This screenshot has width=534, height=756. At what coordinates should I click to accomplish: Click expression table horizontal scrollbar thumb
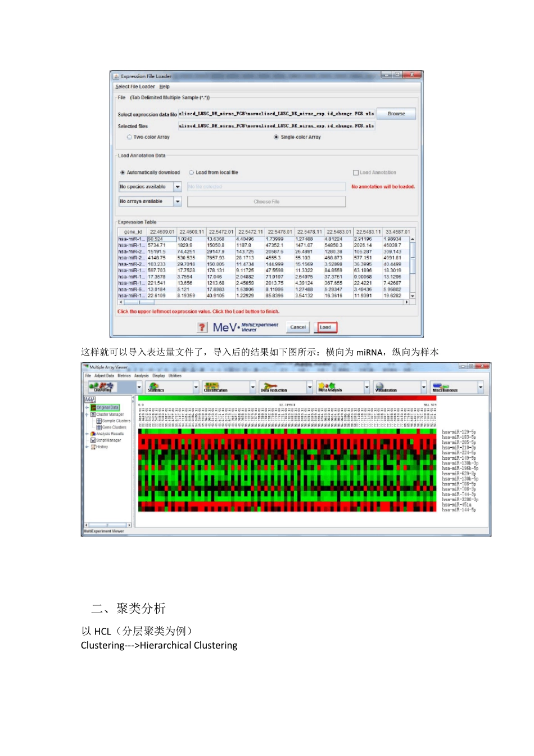[138, 302]
